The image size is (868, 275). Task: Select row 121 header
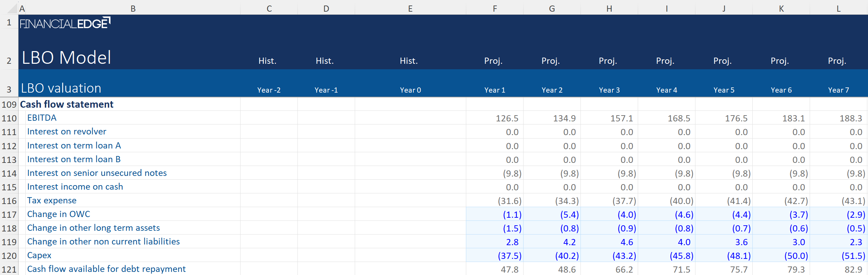coord(9,270)
